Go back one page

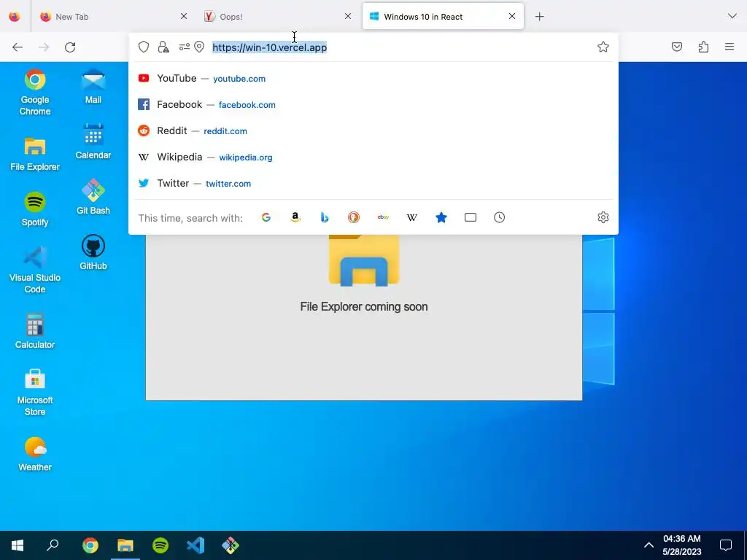pos(18,47)
